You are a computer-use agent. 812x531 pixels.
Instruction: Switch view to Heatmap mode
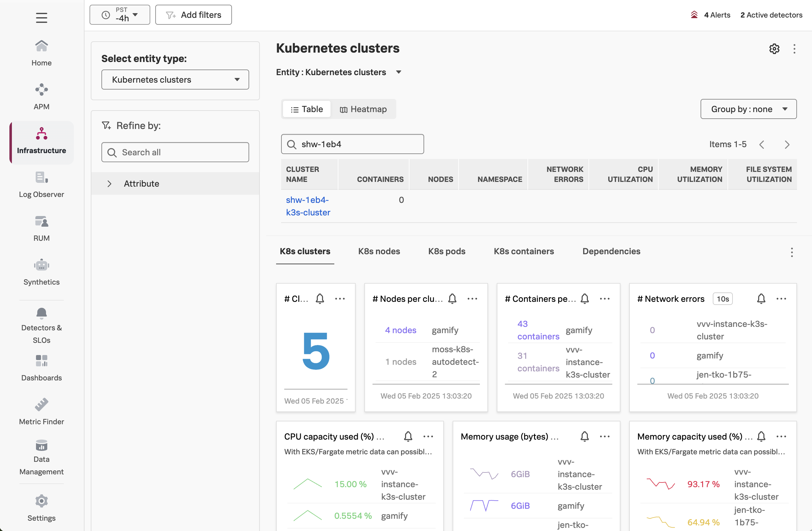pos(363,109)
